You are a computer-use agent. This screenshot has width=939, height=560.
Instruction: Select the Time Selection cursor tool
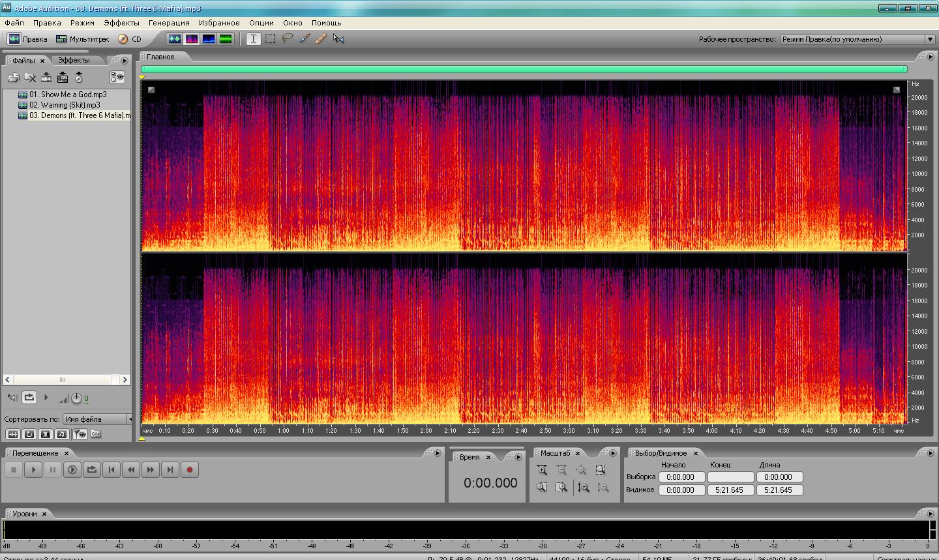point(253,39)
